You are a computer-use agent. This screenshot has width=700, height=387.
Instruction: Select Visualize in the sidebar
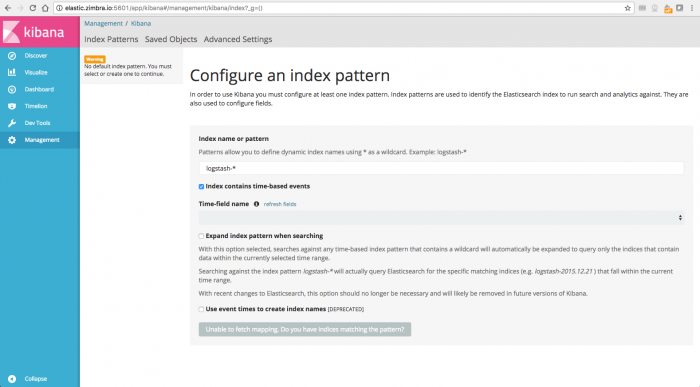coord(36,72)
